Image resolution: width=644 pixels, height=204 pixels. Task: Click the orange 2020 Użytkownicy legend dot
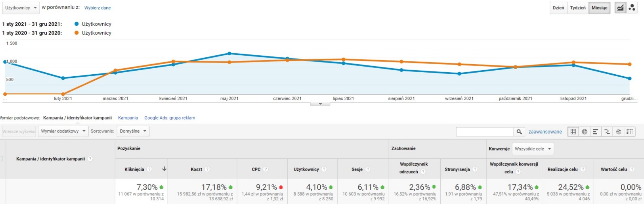point(76,33)
